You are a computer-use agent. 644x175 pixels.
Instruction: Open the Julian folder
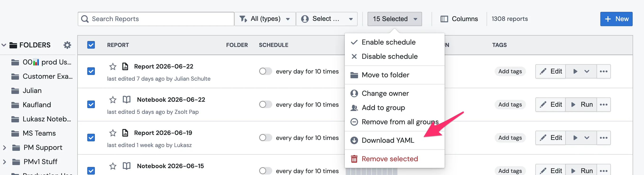pos(27,91)
